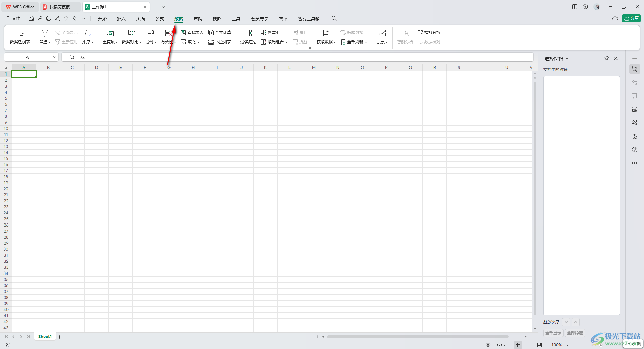This screenshot has height=349, width=644.
Task: Click the Stocks (股票) icon
Action: coord(382,33)
